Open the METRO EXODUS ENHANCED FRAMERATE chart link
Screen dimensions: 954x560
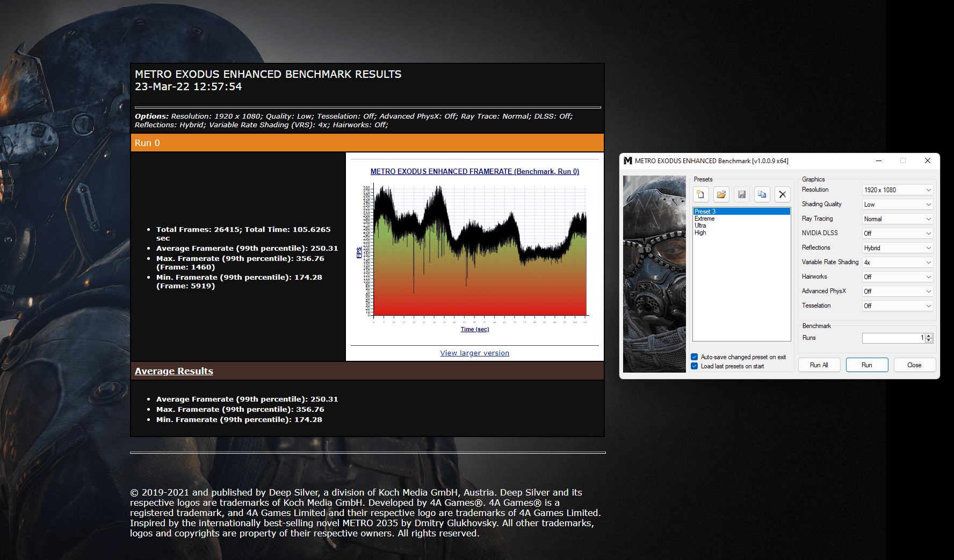(x=475, y=172)
